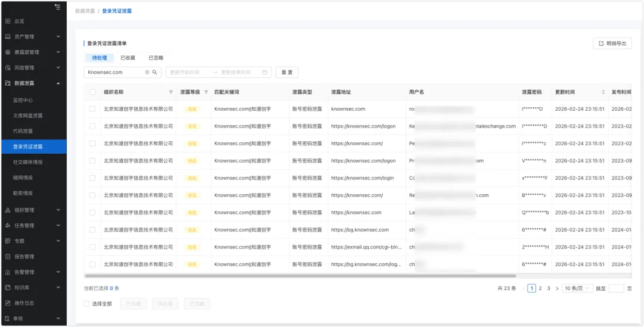This screenshot has width=644, height=327.
Task: Clear the Knownsec.com search text with the clear icon
Action: pos(147,72)
